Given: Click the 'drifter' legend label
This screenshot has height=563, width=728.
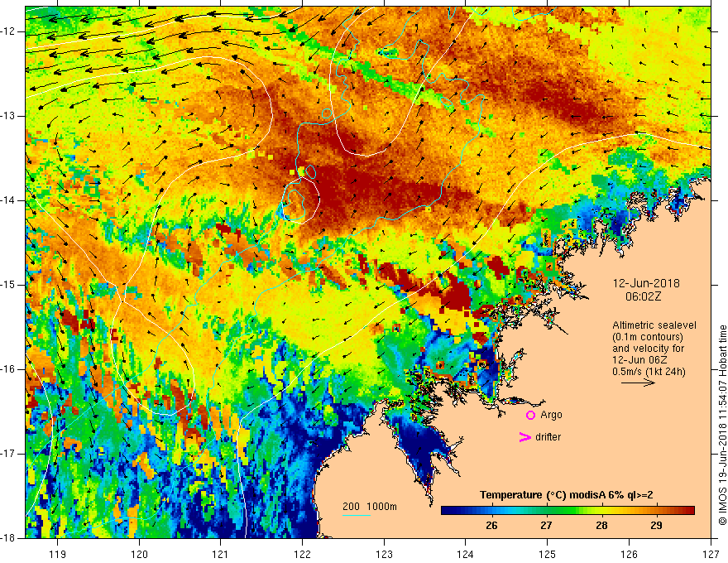Looking at the screenshot, I should click(x=548, y=437).
